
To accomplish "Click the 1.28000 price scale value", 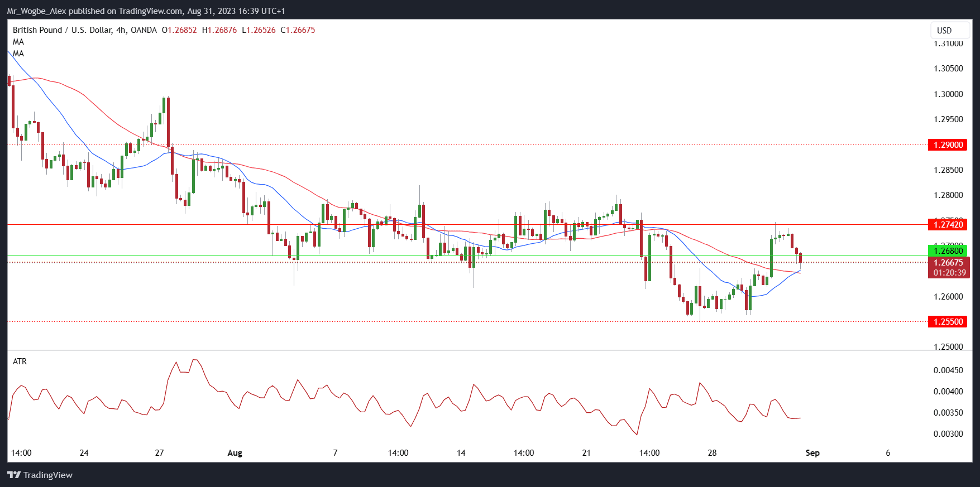I will pyautogui.click(x=948, y=195).
